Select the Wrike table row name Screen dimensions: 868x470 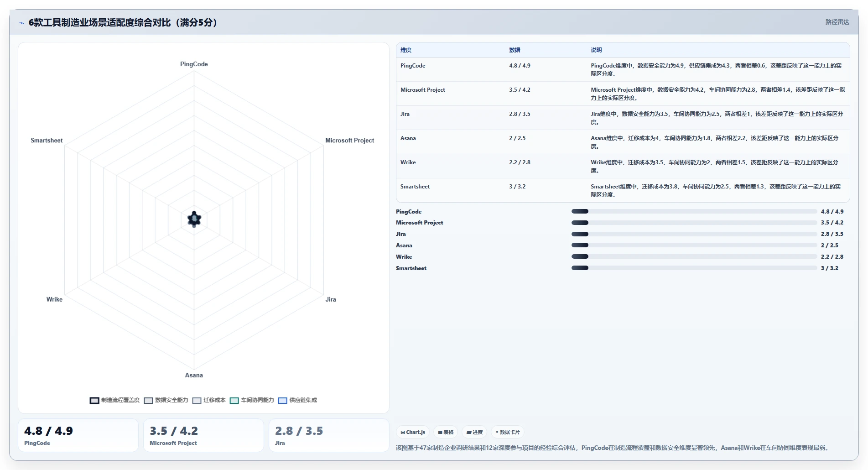click(x=408, y=162)
